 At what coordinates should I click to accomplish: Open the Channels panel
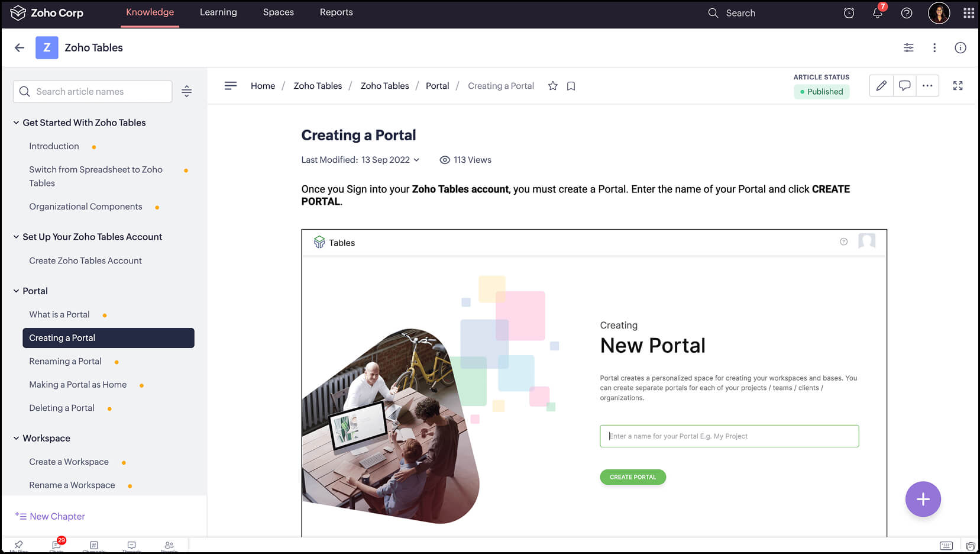[x=93, y=545]
